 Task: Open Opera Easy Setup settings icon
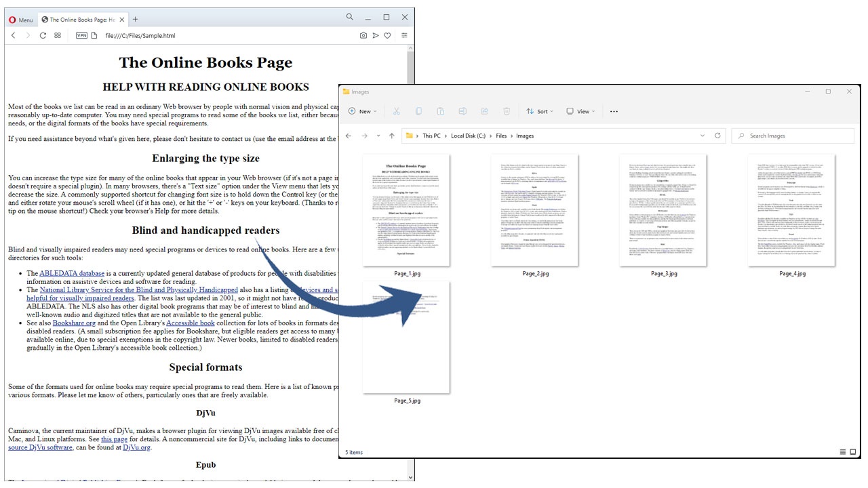coord(404,35)
